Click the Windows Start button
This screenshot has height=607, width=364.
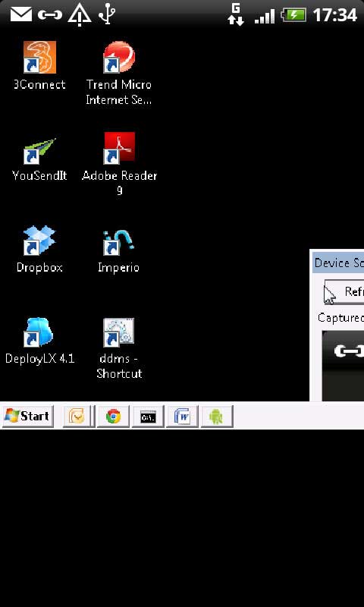click(x=27, y=416)
